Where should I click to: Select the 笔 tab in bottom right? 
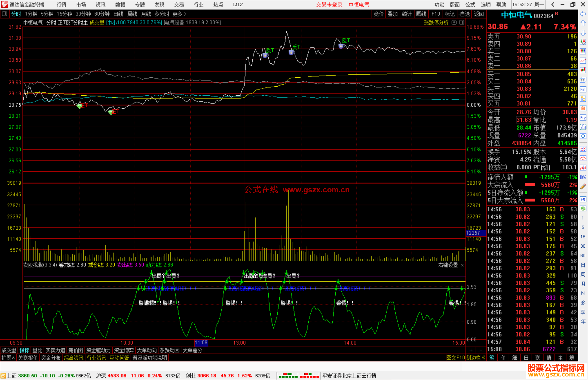point(492,358)
